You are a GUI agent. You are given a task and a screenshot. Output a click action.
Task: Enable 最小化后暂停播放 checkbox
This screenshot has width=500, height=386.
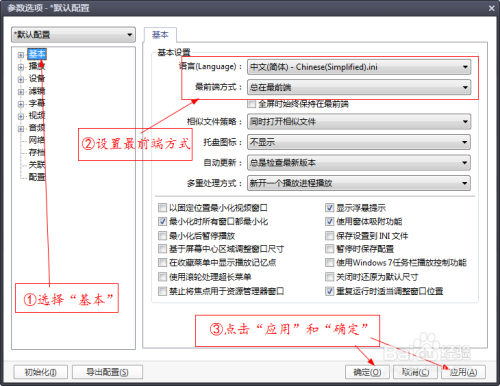click(x=162, y=236)
